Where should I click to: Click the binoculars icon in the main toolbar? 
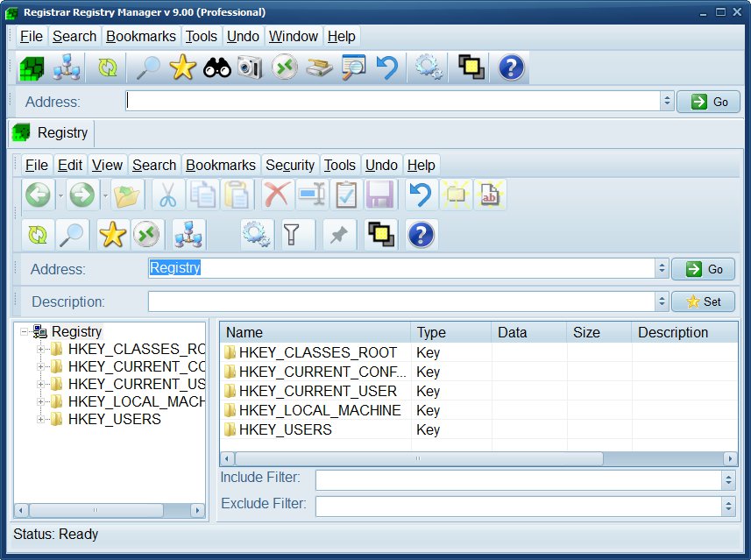216,68
